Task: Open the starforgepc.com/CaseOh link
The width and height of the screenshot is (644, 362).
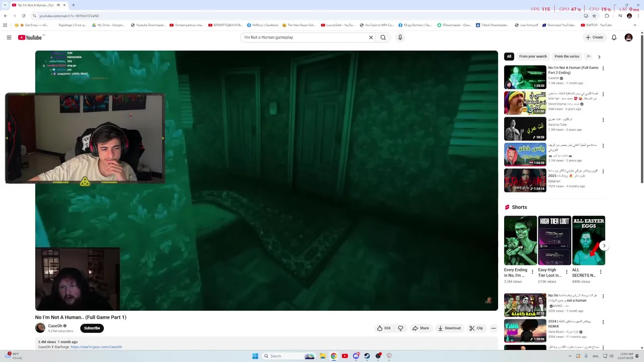Action: click(x=96, y=347)
